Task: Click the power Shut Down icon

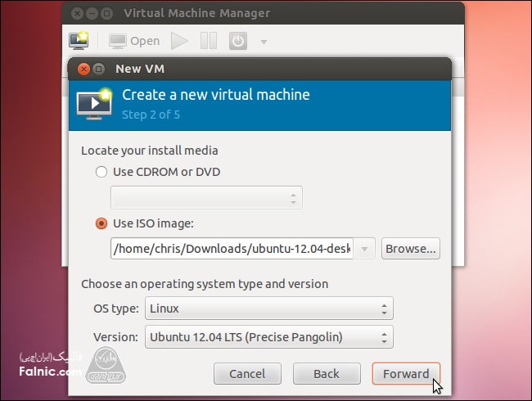Action: pyautogui.click(x=237, y=41)
